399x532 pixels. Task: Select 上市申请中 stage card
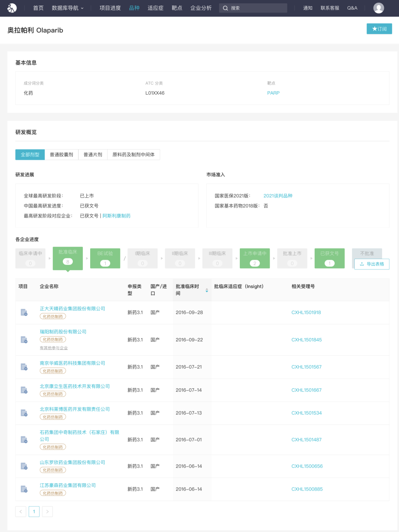click(255, 258)
